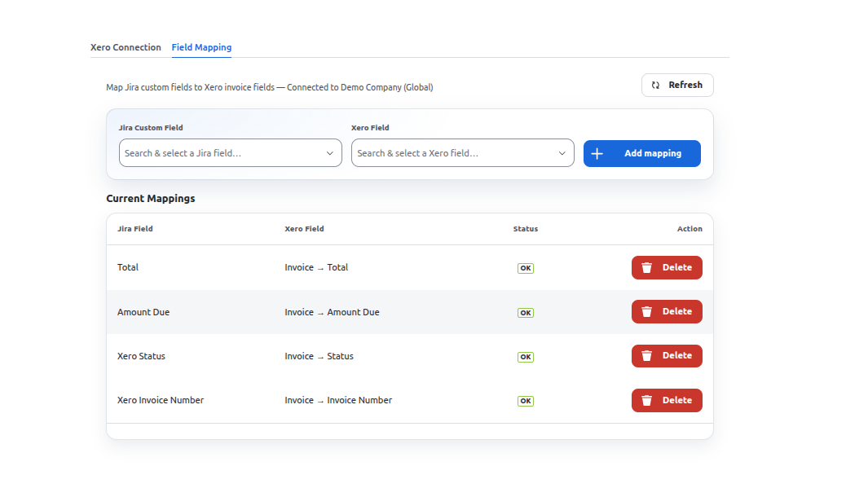Click trash icon in the Total row
868x497 pixels.
646,268
